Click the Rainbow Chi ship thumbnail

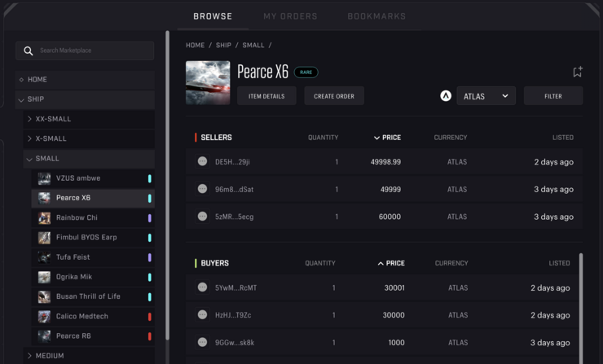44,218
